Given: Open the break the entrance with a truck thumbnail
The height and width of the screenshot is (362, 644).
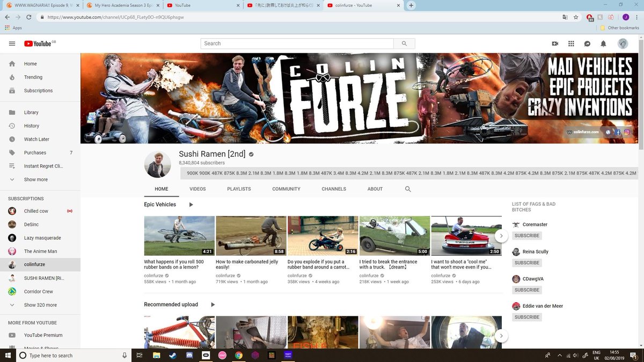Looking at the screenshot, I should [x=394, y=236].
